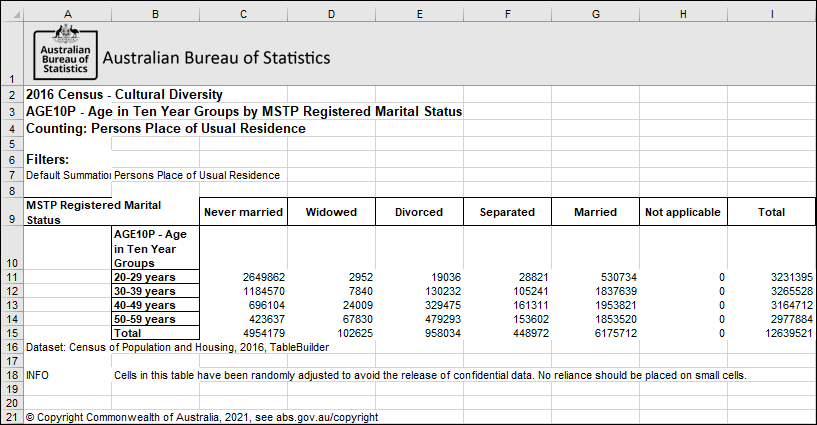The width and height of the screenshot is (817, 425).
Task: Click the cell with value 3265528
Action: coord(772,291)
